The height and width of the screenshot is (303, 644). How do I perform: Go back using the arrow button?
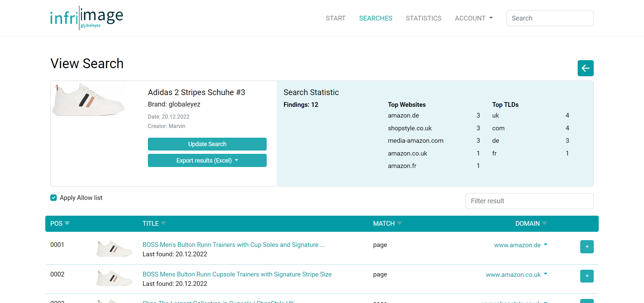pyautogui.click(x=585, y=68)
